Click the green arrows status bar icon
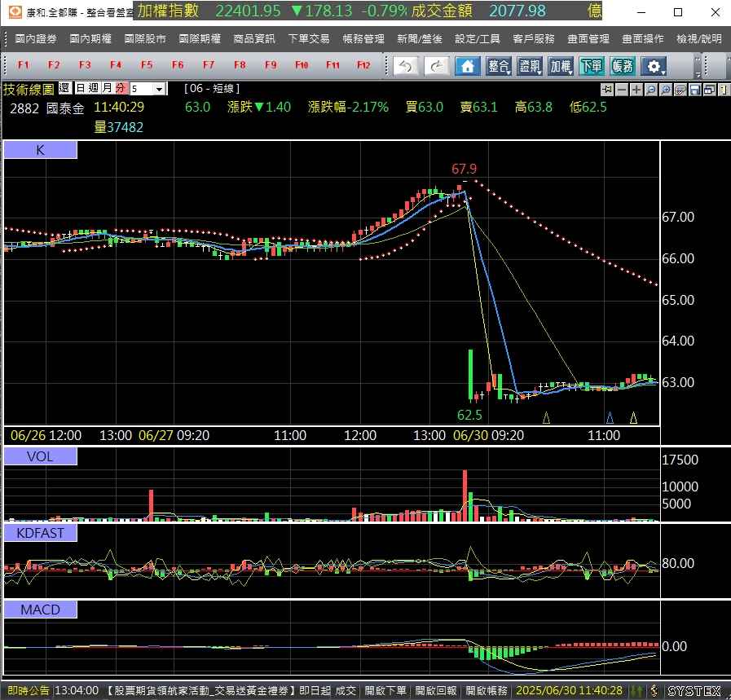731x700 pixels. coord(636,691)
